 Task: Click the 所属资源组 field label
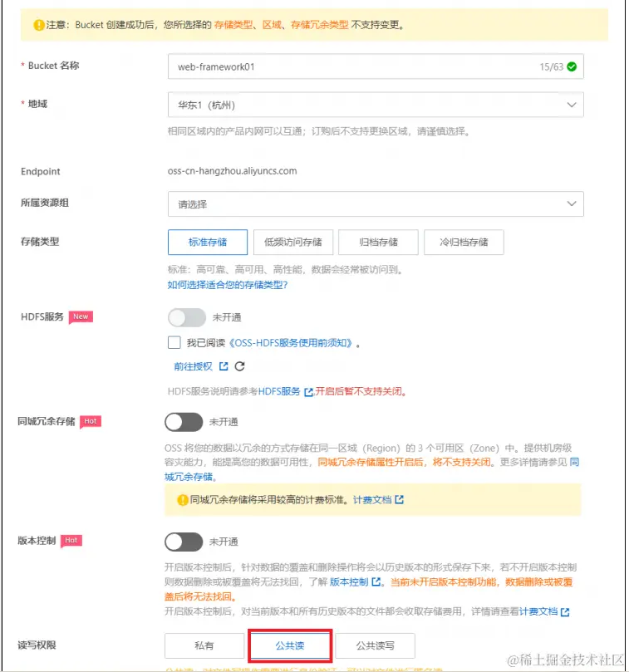[x=45, y=203]
